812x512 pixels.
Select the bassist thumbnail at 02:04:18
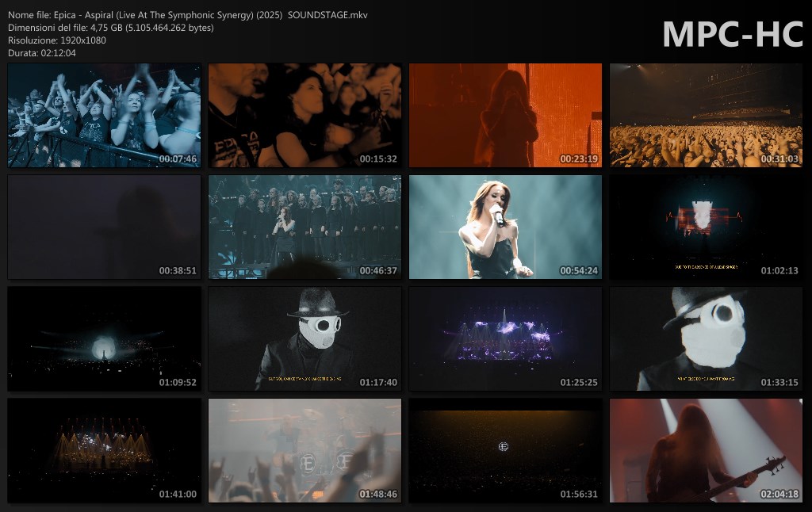[706, 451]
